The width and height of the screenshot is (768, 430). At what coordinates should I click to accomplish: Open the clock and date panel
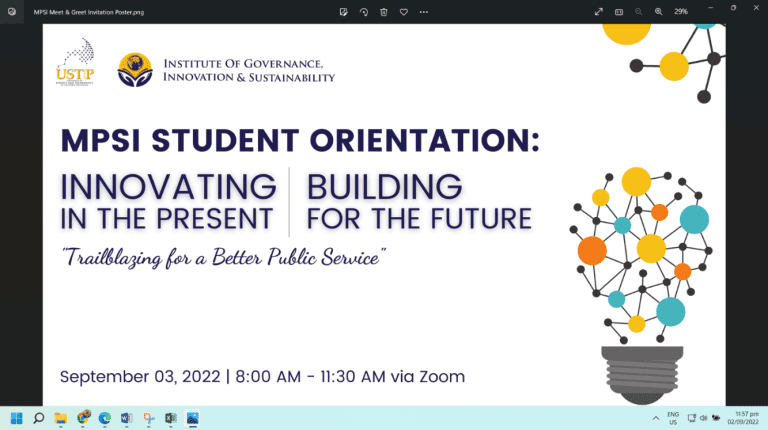(742, 417)
